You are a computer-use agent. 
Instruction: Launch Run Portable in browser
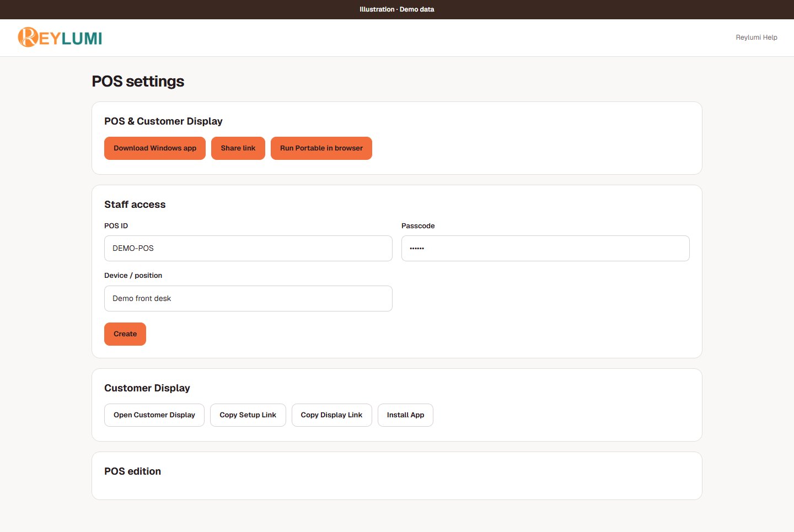coord(321,148)
